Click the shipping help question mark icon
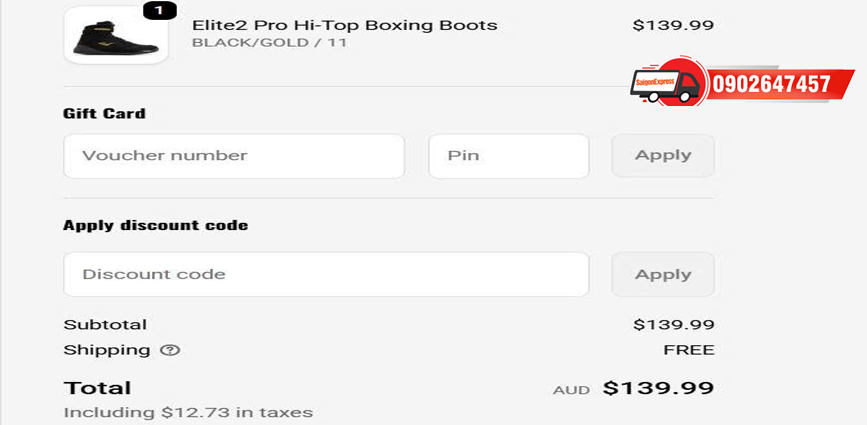 pos(170,350)
